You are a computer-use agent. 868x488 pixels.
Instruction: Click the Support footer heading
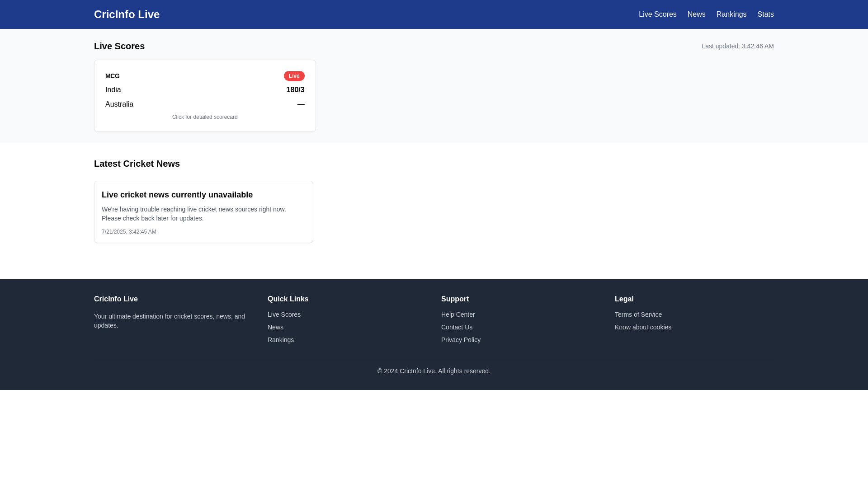pos(455,299)
